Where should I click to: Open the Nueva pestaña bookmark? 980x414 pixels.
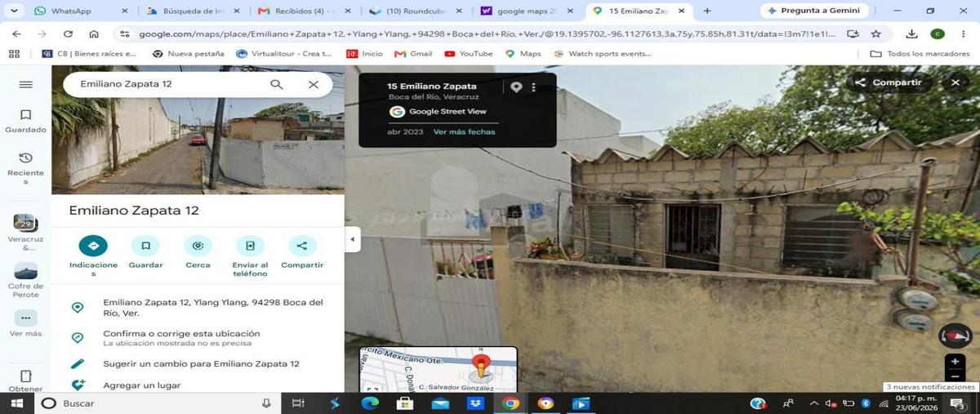[189, 54]
